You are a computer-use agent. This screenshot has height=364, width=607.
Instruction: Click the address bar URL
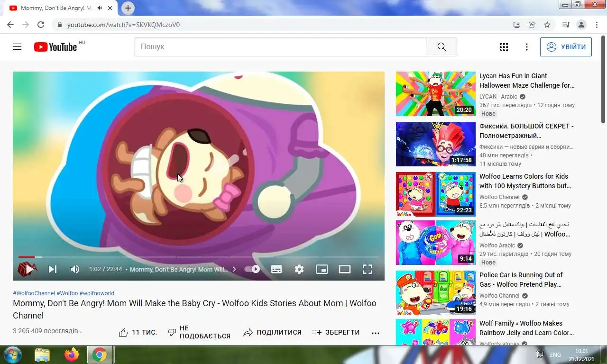[123, 25]
